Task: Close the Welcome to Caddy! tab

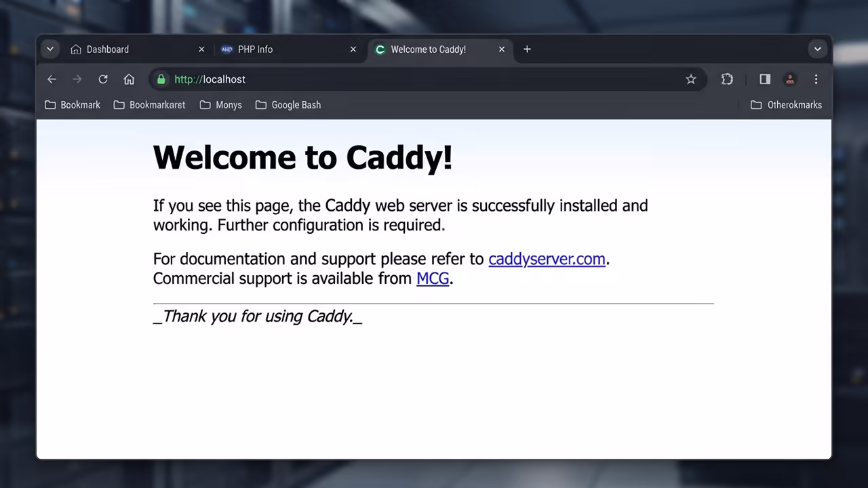Action: (x=502, y=49)
